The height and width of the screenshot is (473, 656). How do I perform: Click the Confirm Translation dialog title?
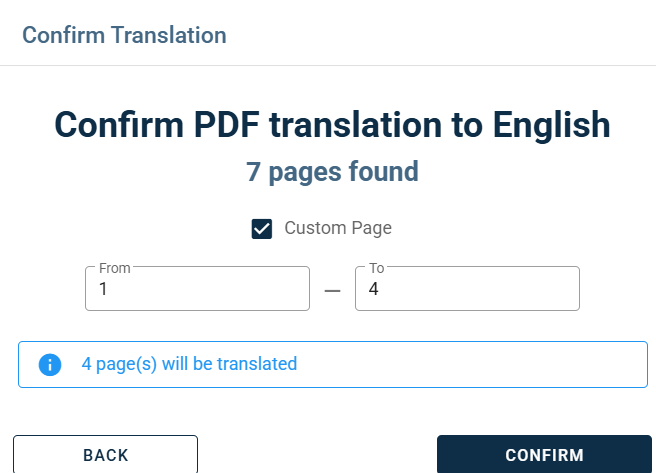pos(124,35)
